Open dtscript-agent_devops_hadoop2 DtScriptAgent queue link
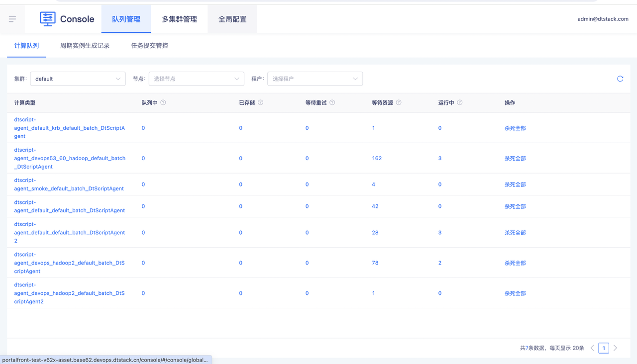Image resolution: width=637 pixels, height=364 pixels. point(70,263)
